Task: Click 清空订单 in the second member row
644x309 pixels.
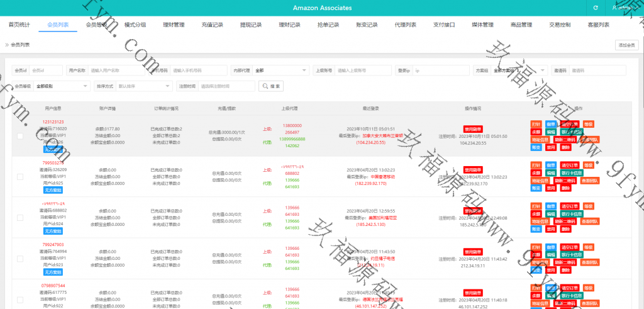Action: pos(568,165)
